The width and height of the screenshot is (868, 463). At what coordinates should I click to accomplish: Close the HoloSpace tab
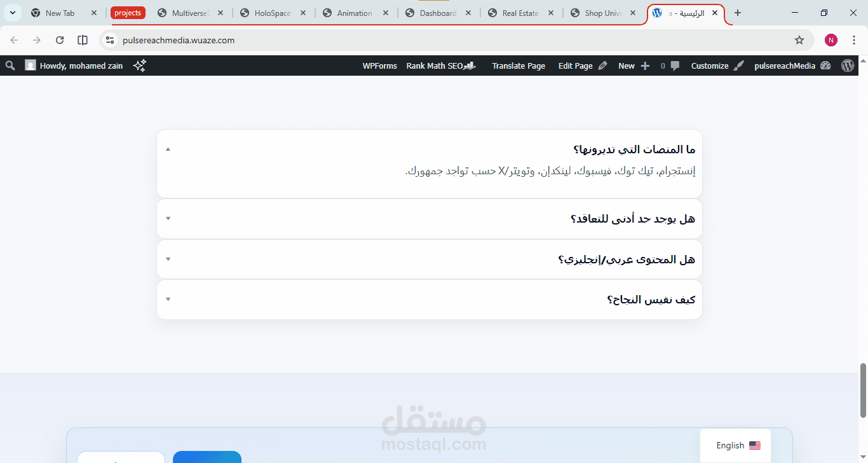[x=303, y=13]
